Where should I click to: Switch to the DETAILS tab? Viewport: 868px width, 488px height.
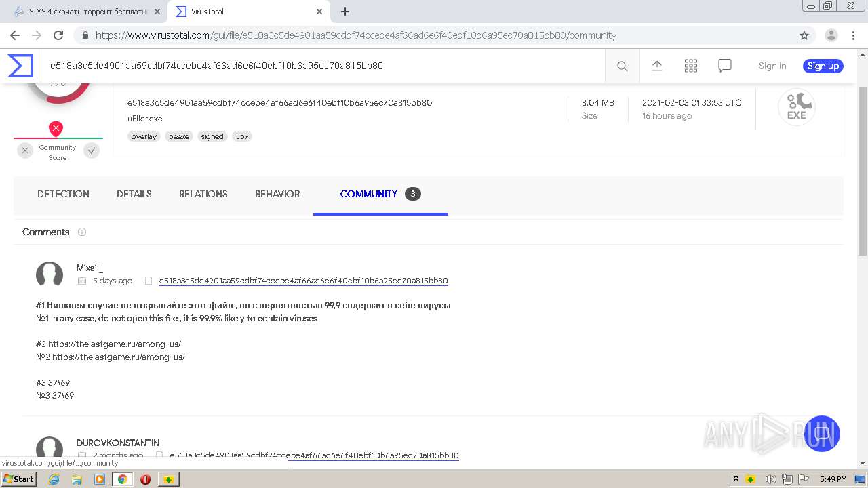click(134, 194)
